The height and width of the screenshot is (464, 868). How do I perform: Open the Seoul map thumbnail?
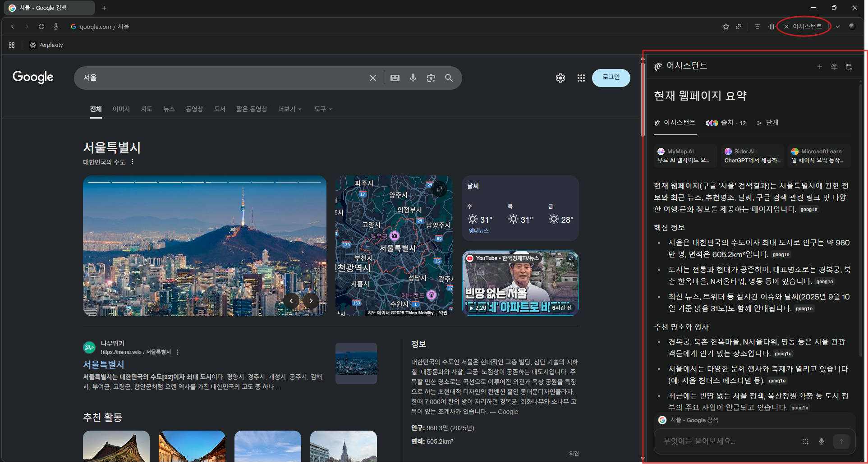[x=394, y=246]
